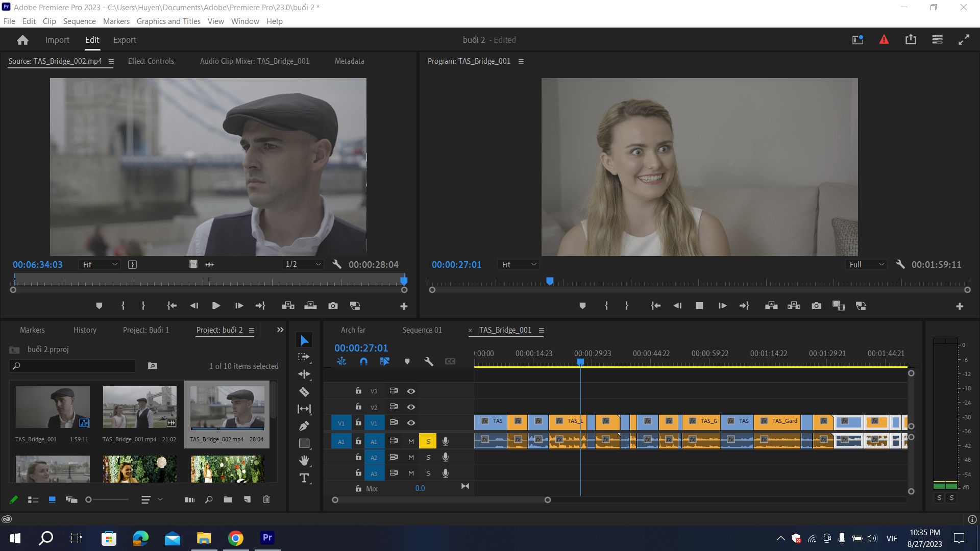The image size is (980, 551).
Task: Select the Hand tool
Action: pyautogui.click(x=304, y=461)
